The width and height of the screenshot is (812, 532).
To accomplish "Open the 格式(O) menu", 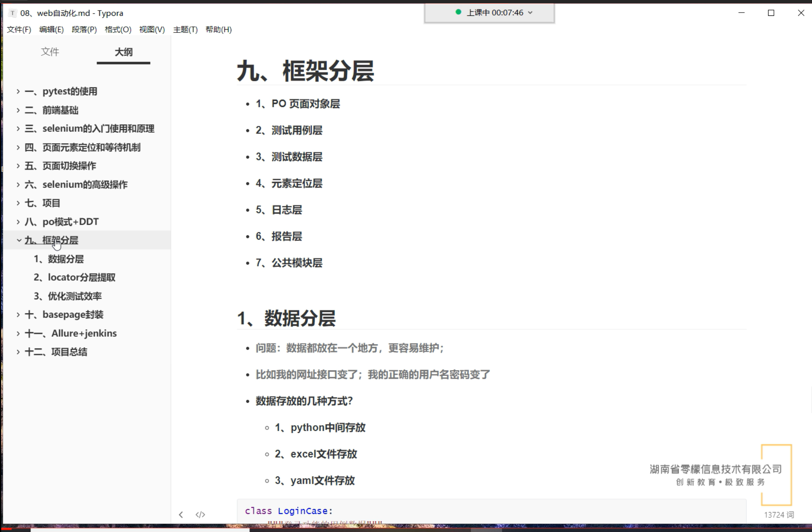I will click(x=118, y=29).
